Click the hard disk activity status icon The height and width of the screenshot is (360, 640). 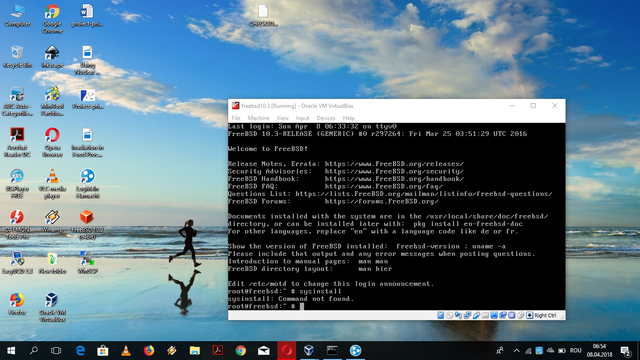(440, 315)
